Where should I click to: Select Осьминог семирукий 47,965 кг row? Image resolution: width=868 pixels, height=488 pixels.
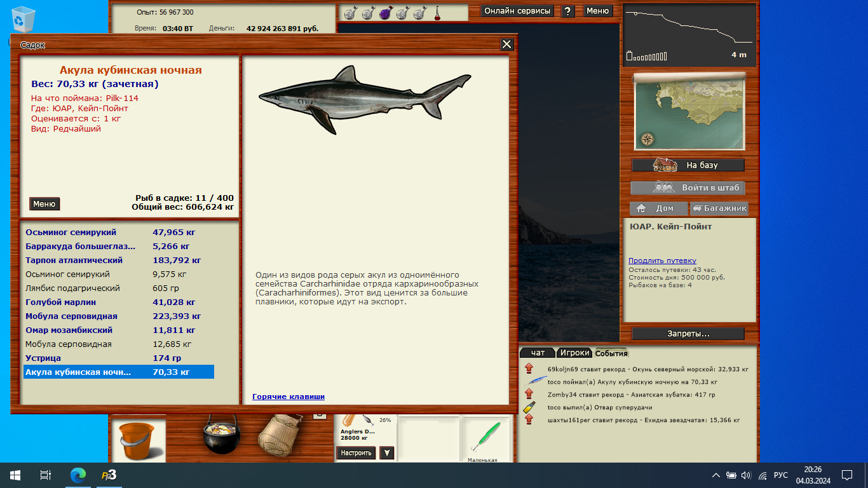[x=119, y=233]
